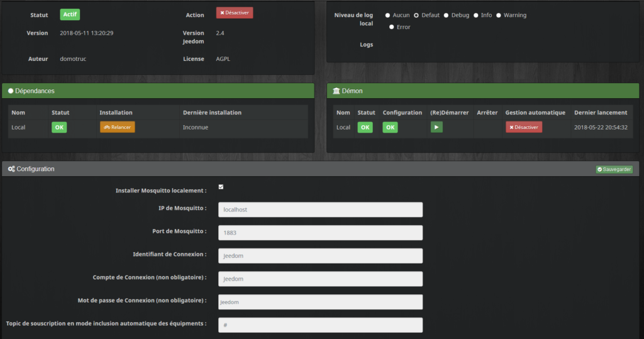The width and height of the screenshot is (644, 339).
Task: Pick the Warning log level radio
Action: point(499,15)
